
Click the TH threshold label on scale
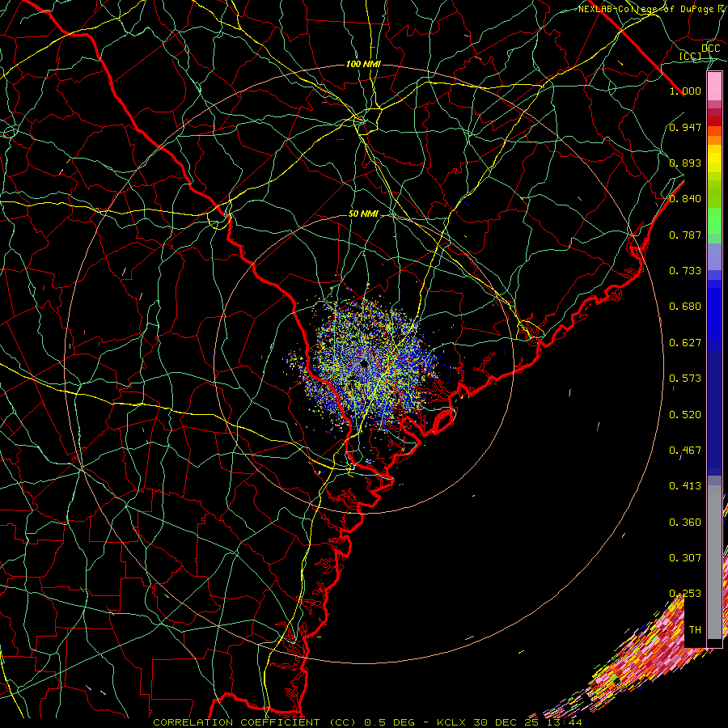[x=695, y=630]
